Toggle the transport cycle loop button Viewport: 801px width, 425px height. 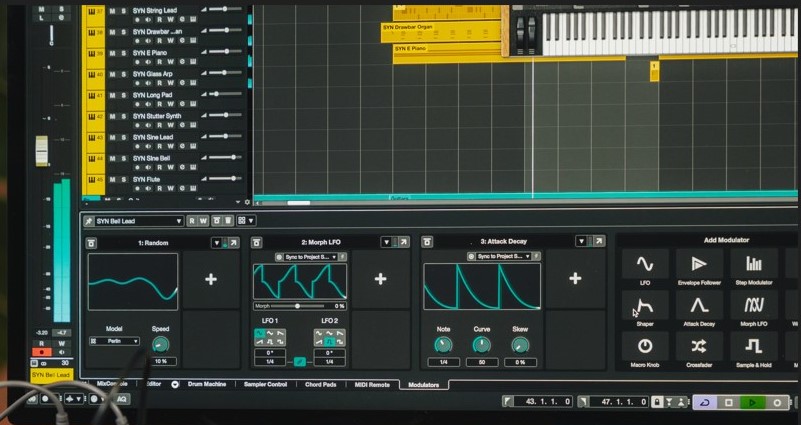(x=706, y=402)
